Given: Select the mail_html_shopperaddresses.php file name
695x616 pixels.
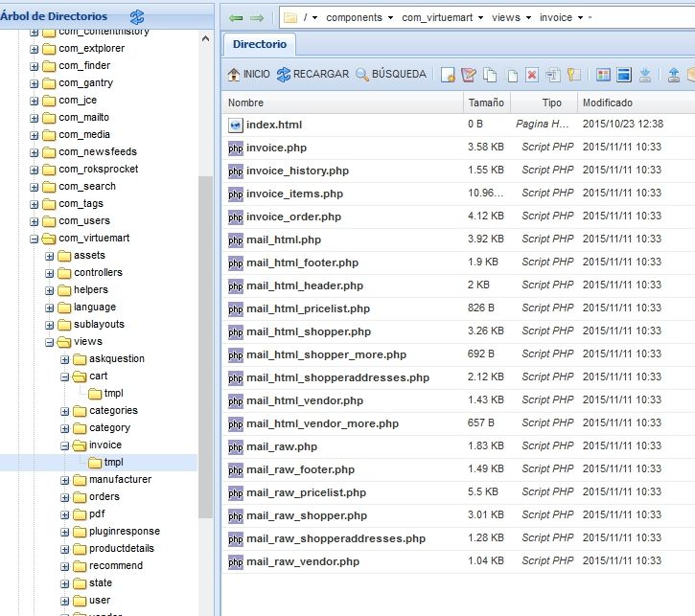Looking at the screenshot, I should (337, 378).
